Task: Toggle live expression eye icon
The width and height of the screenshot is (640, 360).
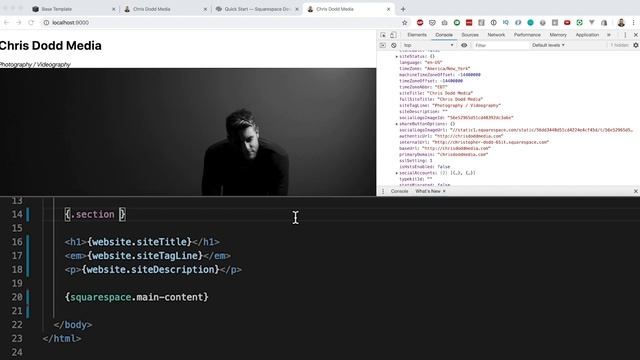Action: coord(464,45)
